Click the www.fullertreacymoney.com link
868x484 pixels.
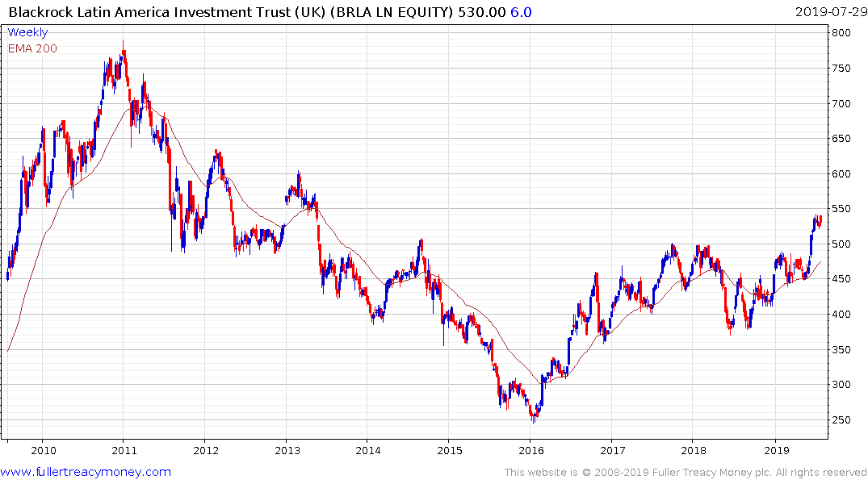pyautogui.click(x=86, y=472)
